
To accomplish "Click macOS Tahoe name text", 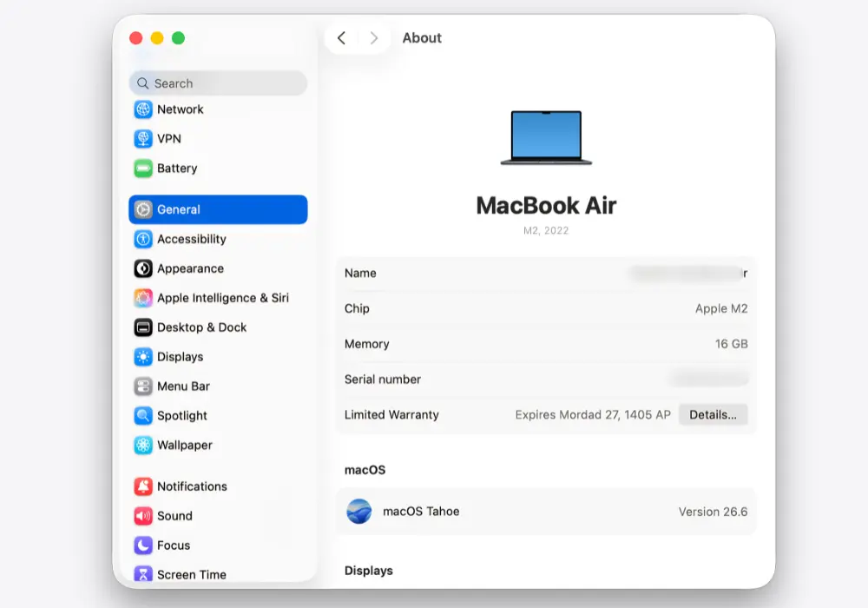I will click(x=421, y=512).
